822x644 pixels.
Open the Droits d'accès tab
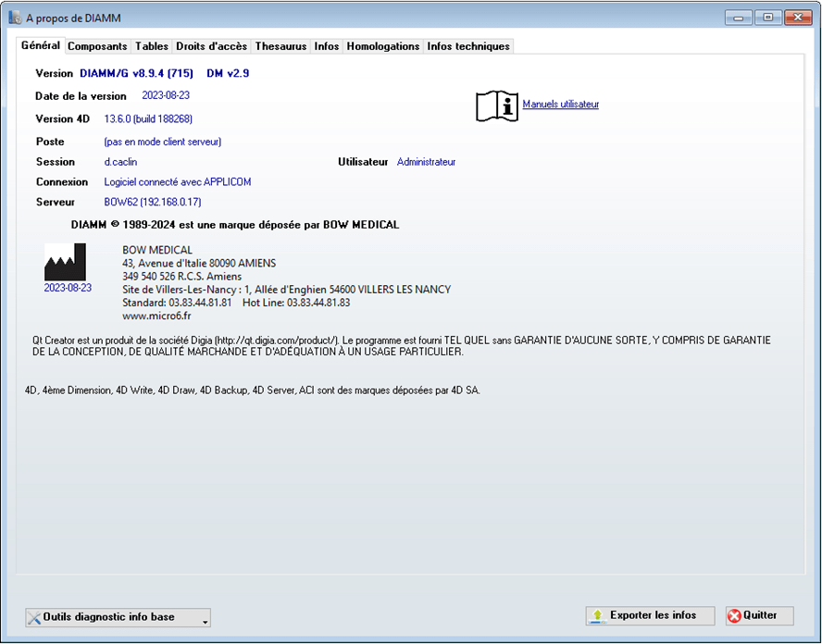(x=211, y=46)
